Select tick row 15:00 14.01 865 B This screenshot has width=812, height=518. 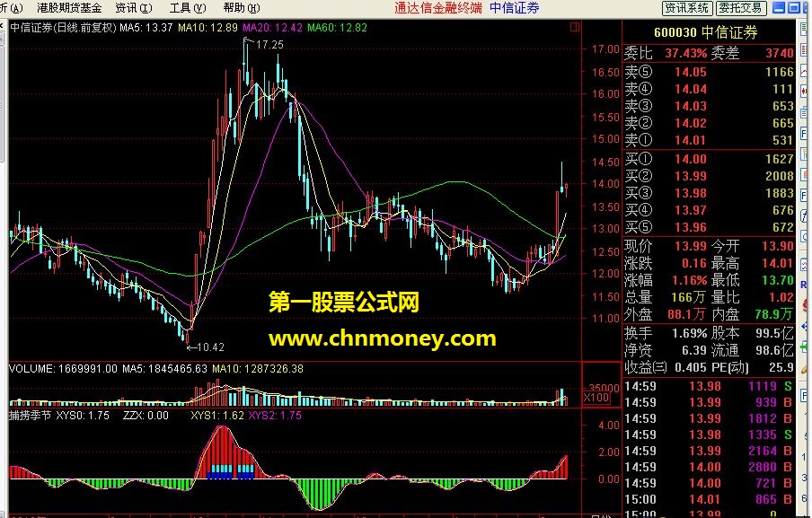[x=709, y=499]
